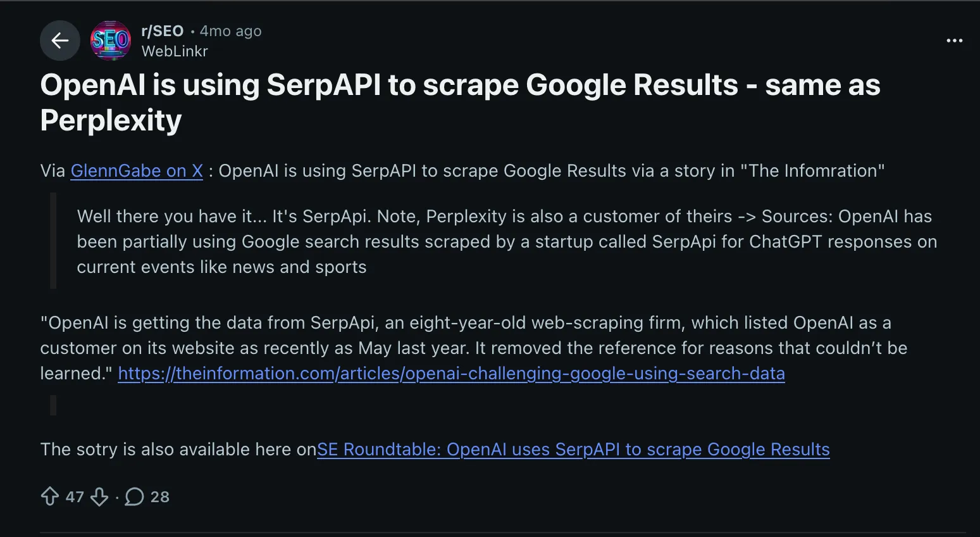
Task: Click the 'The sotry is also available' text
Action: 178,450
